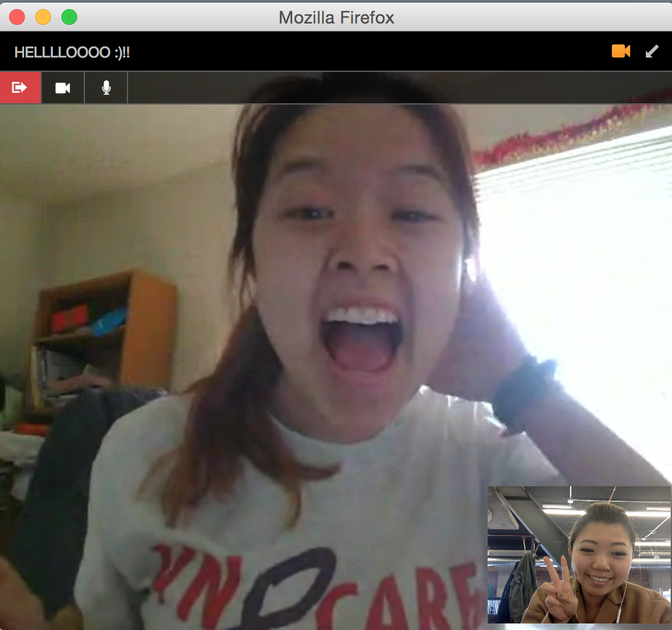The image size is (672, 630).
Task: Click the orange camera icon beside the chat message
Action: coord(621,51)
